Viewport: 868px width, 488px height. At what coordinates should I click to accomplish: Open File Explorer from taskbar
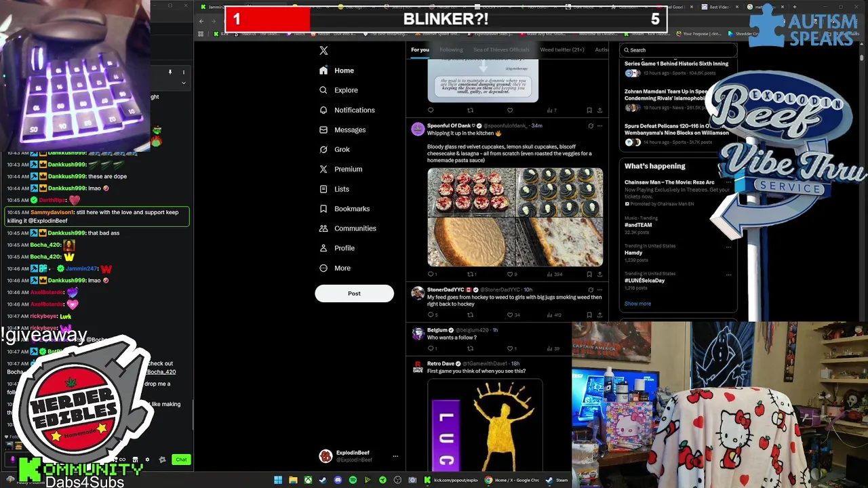coord(293,480)
